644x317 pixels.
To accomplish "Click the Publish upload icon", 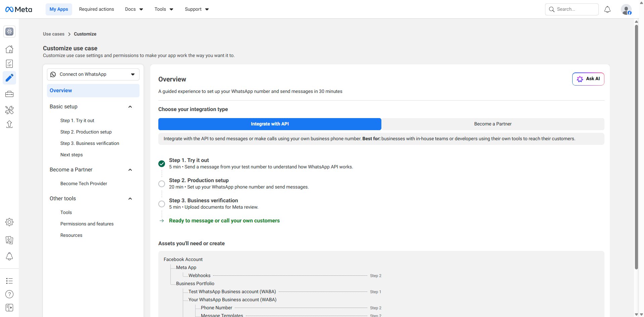I will 9,124.
